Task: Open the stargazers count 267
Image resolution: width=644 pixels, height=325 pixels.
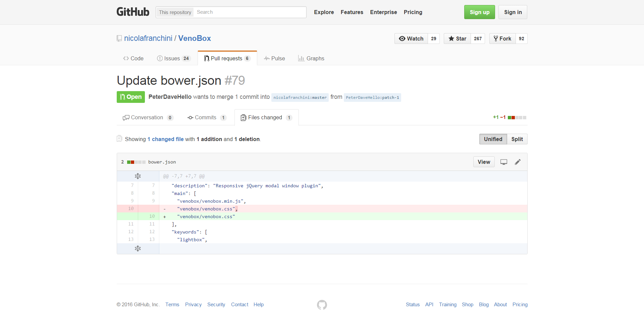Action: tap(478, 39)
